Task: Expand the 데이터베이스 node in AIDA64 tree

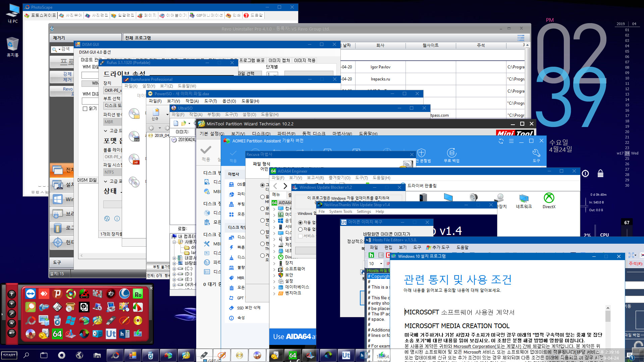Action: (x=274, y=287)
